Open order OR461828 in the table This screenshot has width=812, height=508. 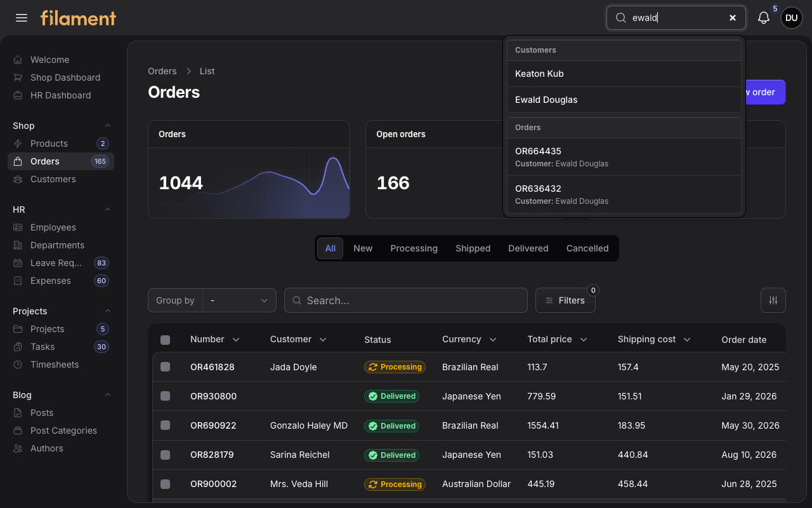coord(213,367)
